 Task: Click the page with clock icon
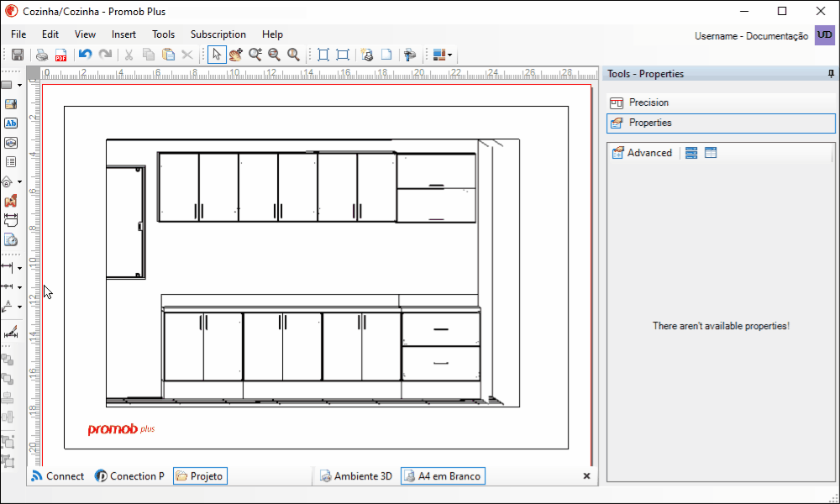point(11,240)
